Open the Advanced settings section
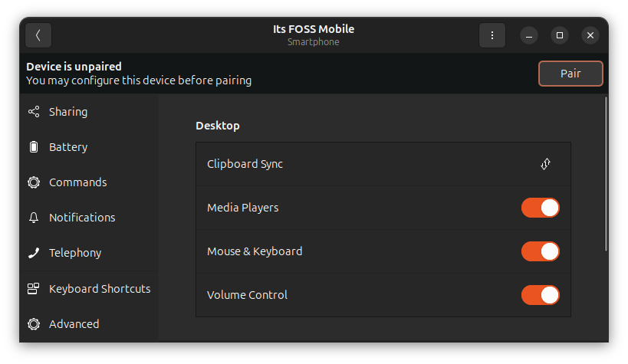The height and width of the screenshot is (364, 628). [74, 324]
